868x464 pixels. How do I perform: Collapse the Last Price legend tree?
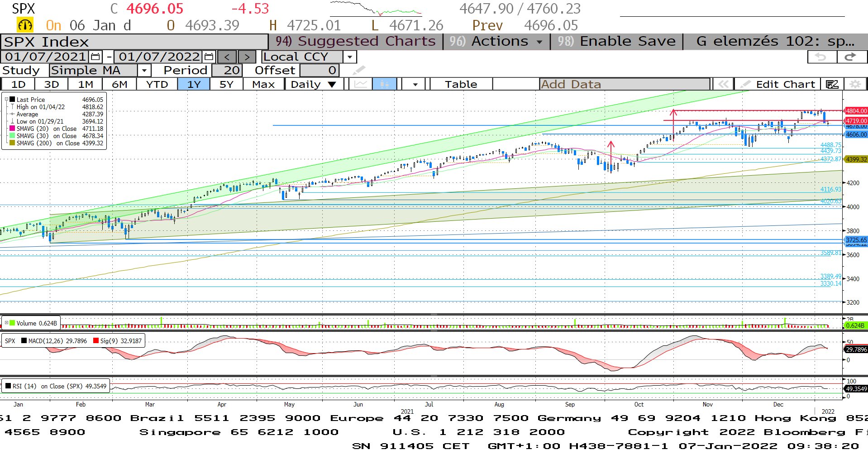pyautogui.click(x=6, y=99)
